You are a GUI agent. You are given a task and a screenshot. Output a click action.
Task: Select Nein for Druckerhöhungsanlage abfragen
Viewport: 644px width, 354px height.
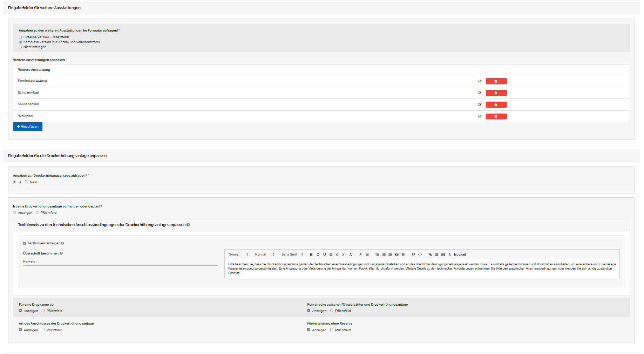(x=26, y=182)
